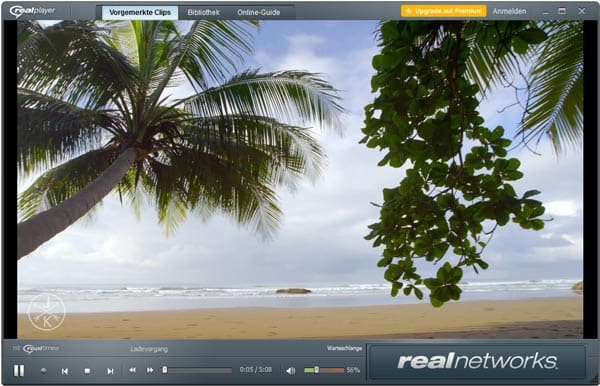The height and width of the screenshot is (386, 600).
Task: Maximize the RealPlayer window
Action: click(562, 11)
